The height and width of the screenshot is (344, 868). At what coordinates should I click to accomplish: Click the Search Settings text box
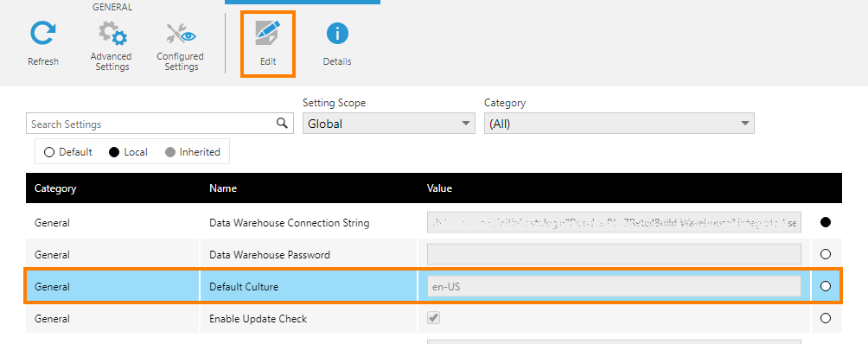tap(159, 124)
